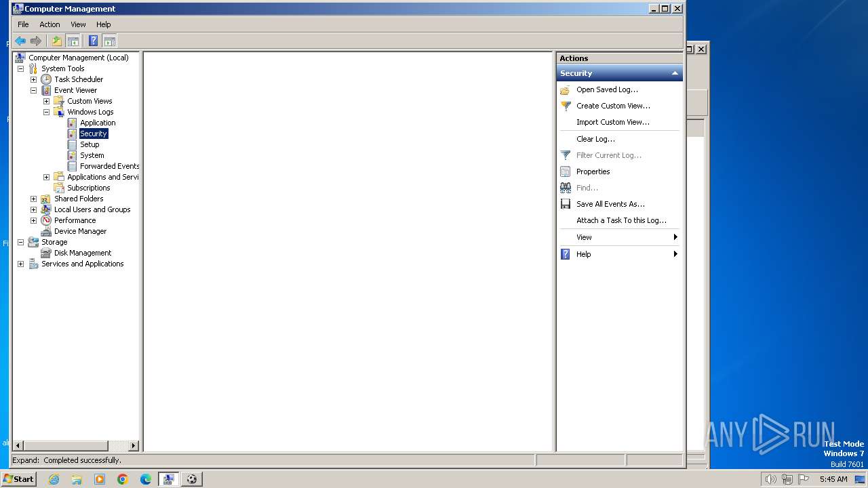Click the Create Custom View funnel icon

pyautogui.click(x=566, y=106)
